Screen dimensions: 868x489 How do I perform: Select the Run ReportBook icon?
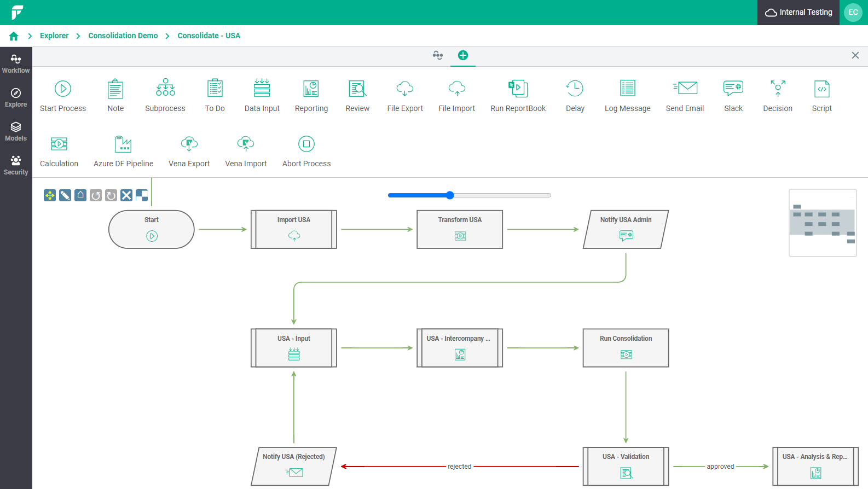tap(518, 88)
